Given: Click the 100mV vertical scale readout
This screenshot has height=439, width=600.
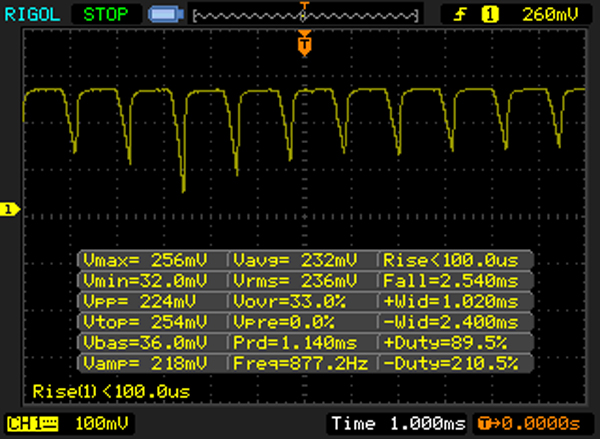Looking at the screenshot, I should (x=102, y=424).
